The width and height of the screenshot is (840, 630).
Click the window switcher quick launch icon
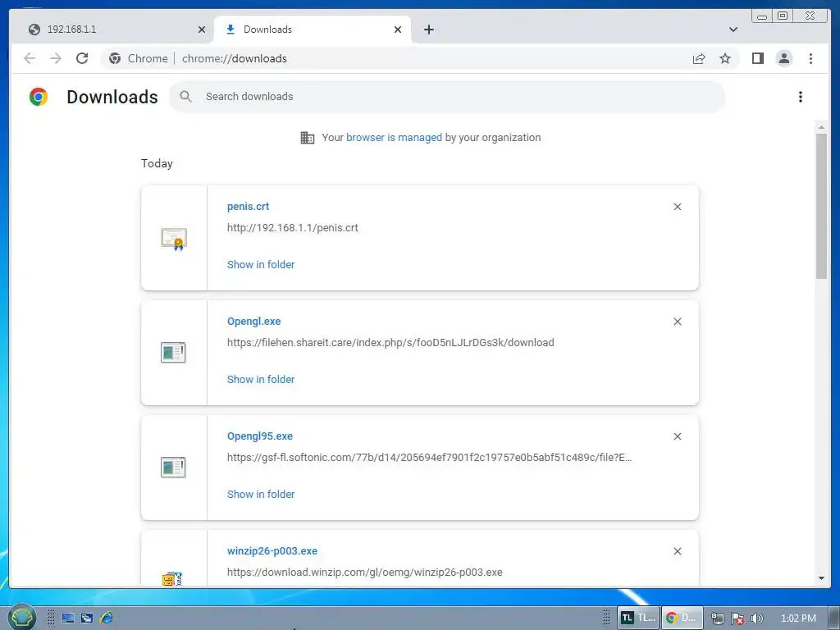[87, 619]
